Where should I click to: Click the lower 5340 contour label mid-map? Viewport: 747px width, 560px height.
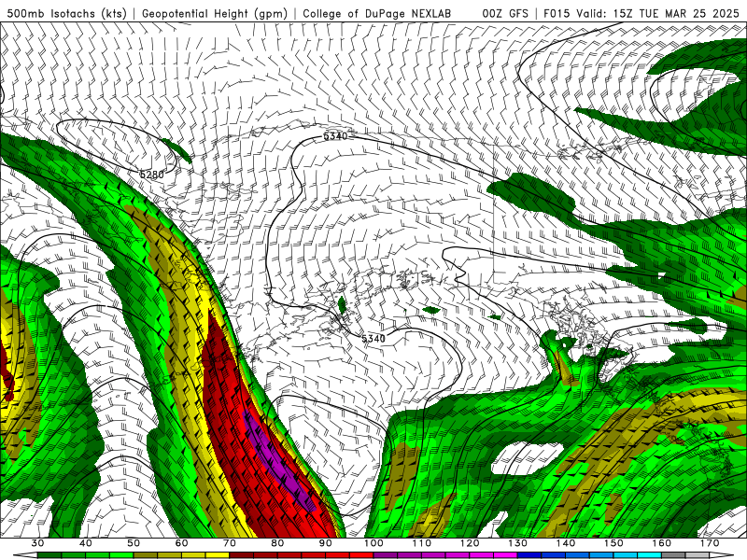[373, 339]
